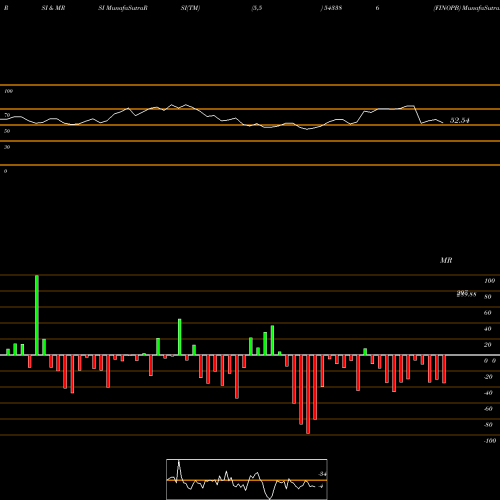The image size is (500, 500).
Task: Click the tallest green histogram bar
Action: (37, 315)
